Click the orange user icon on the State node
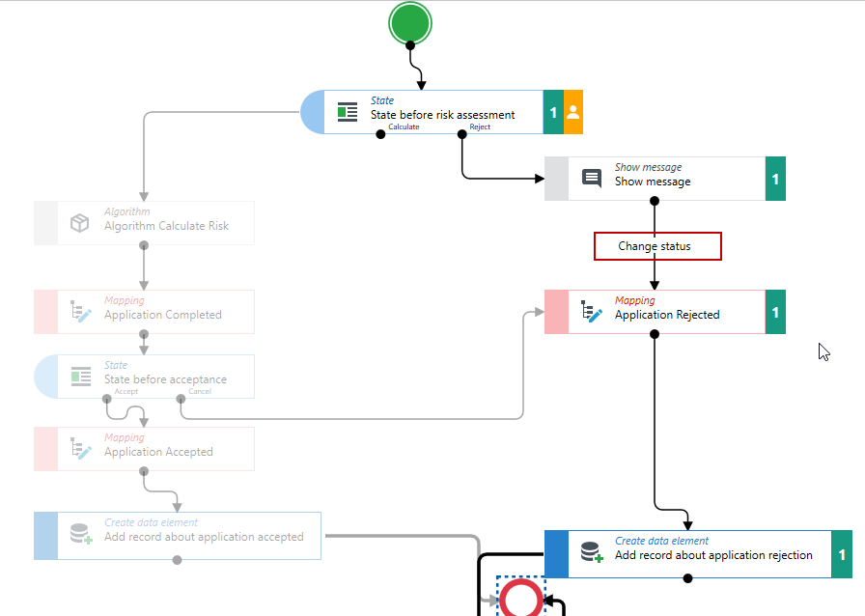Screen dimensions: 865x616 (573, 112)
